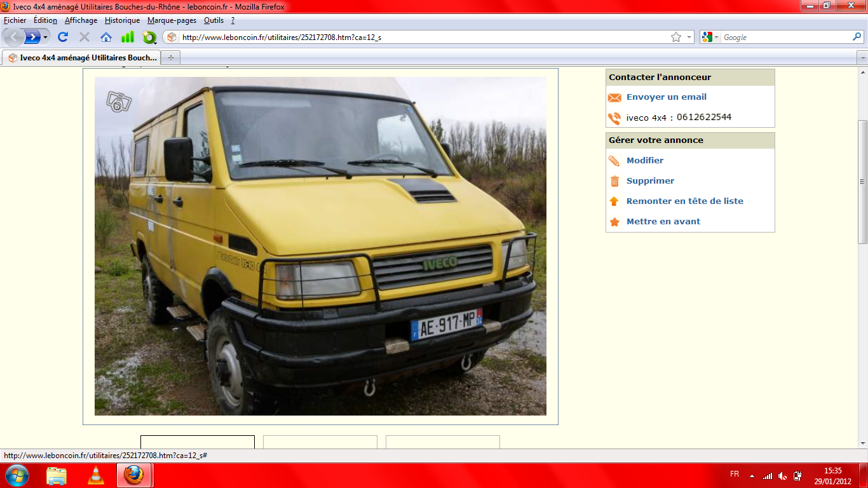Open the new tab with plus button

tap(170, 58)
